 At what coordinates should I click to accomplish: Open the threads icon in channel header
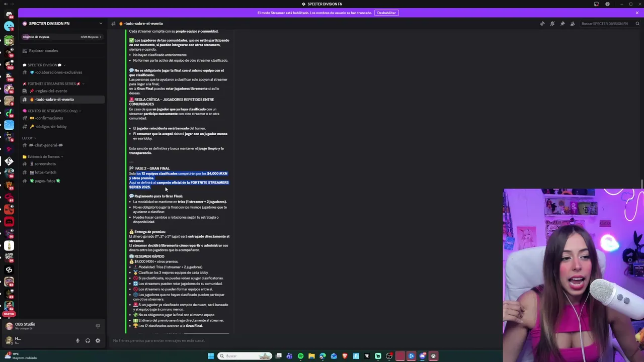click(542, 24)
